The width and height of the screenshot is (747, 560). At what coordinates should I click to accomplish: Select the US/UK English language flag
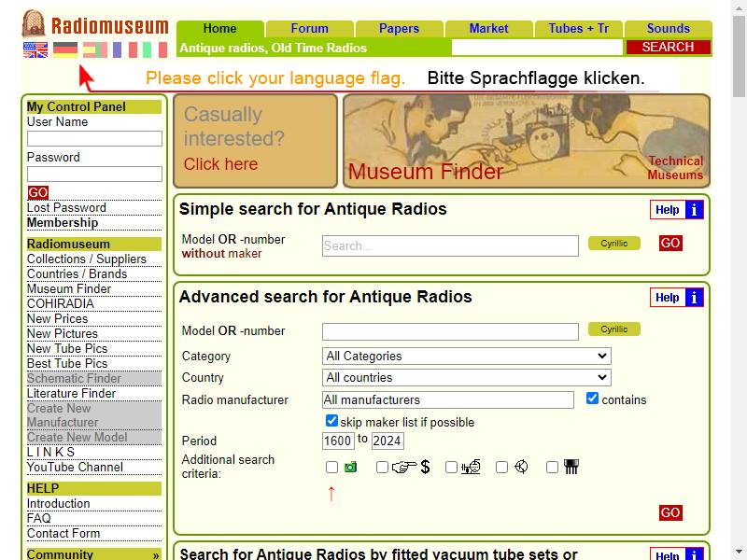(35, 49)
